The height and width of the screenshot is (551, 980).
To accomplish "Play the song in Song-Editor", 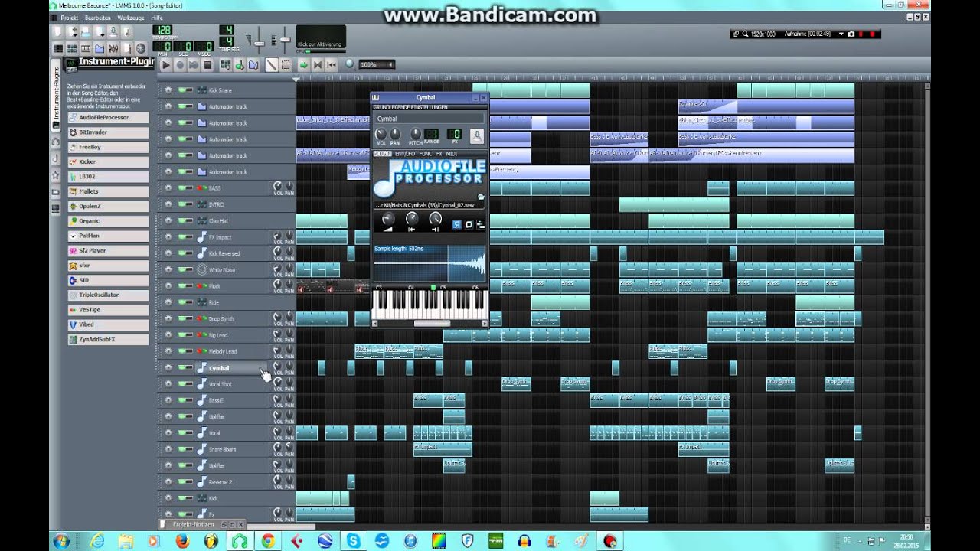I will click(165, 65).
